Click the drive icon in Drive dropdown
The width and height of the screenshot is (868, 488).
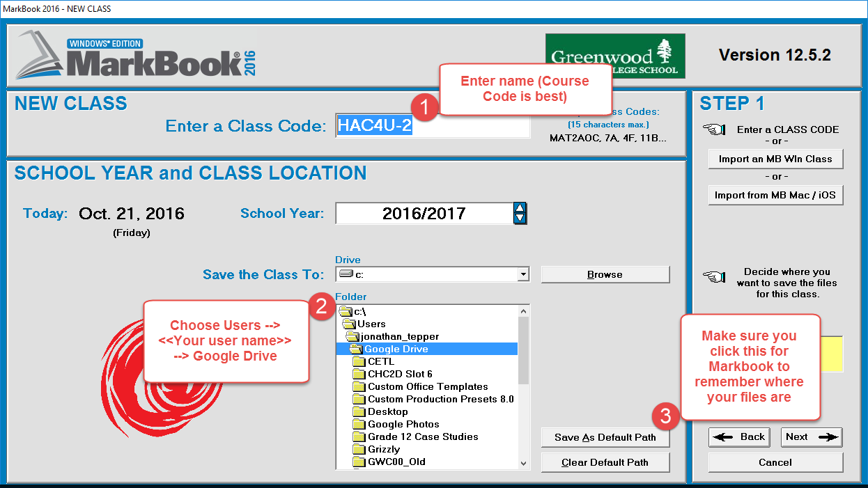[345, 275]
